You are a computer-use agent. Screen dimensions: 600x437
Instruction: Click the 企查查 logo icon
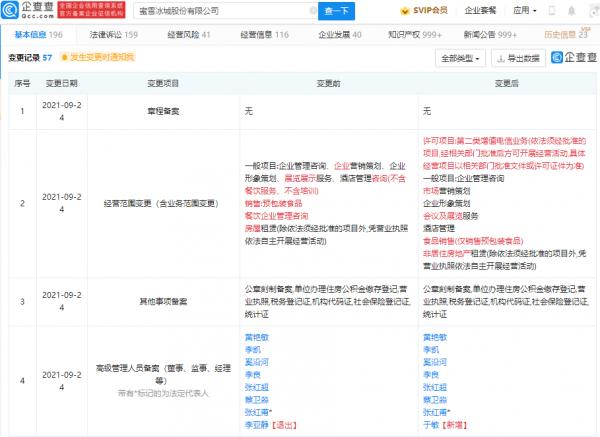10,10
